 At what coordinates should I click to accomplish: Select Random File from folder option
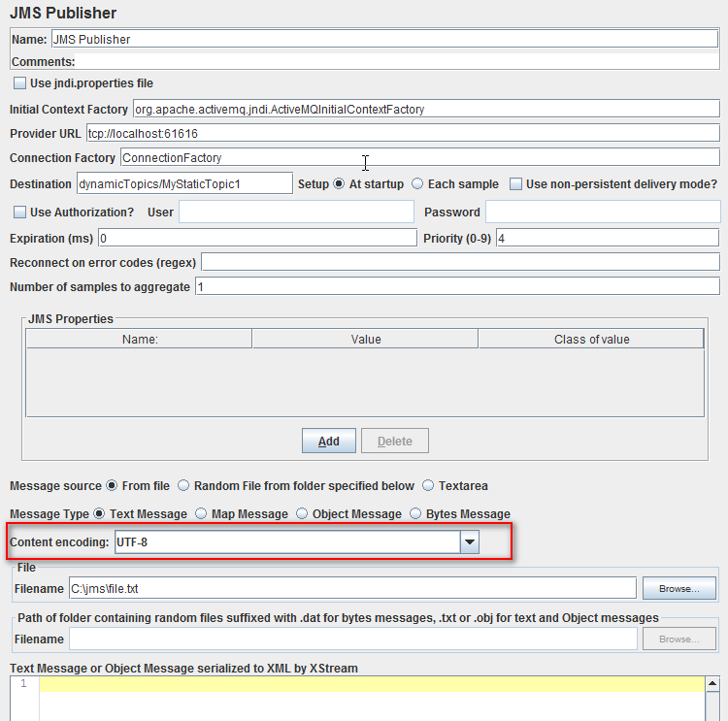[x=182, y=486]
